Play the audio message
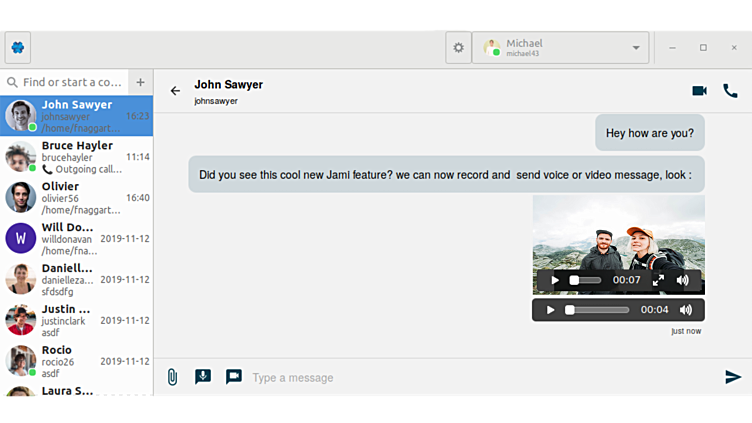The height and width of the screenshot is (423, 752). (550, 310)
